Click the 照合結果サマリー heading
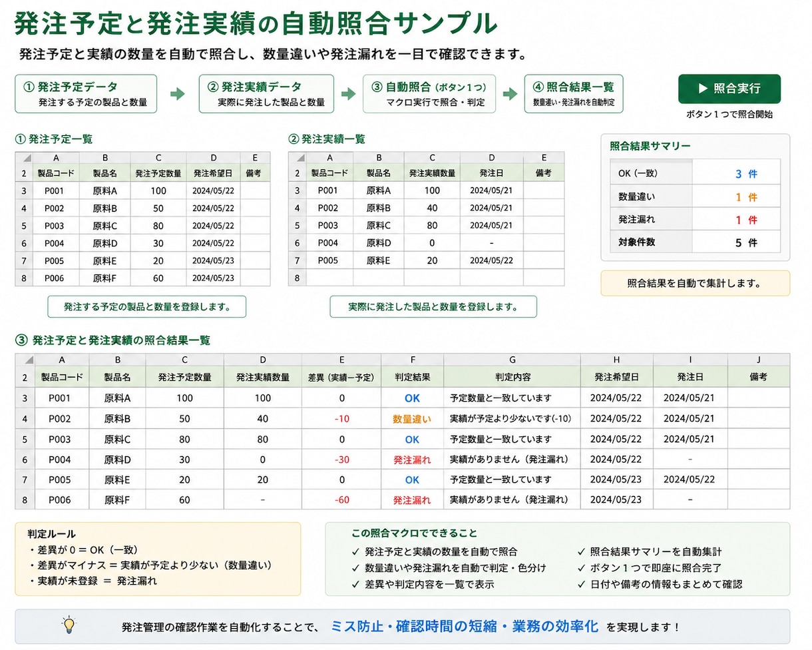The image size is (812, 650). coord(650,146)
